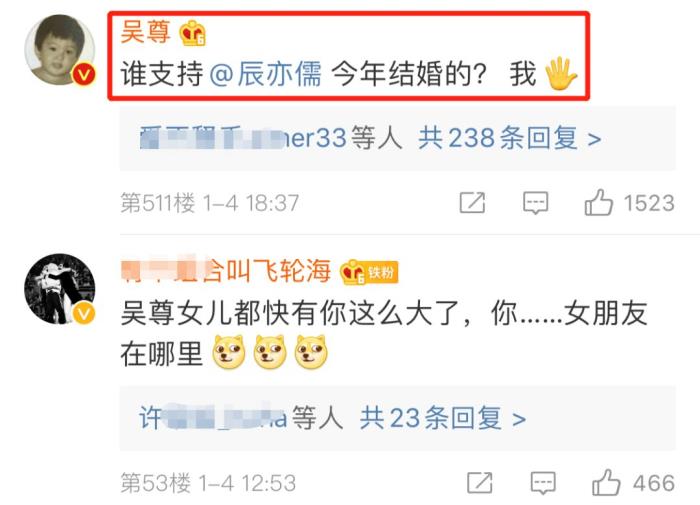Reply to the floor 53 comment
This screenshot has width=700, height=505.
click(543, 483)
